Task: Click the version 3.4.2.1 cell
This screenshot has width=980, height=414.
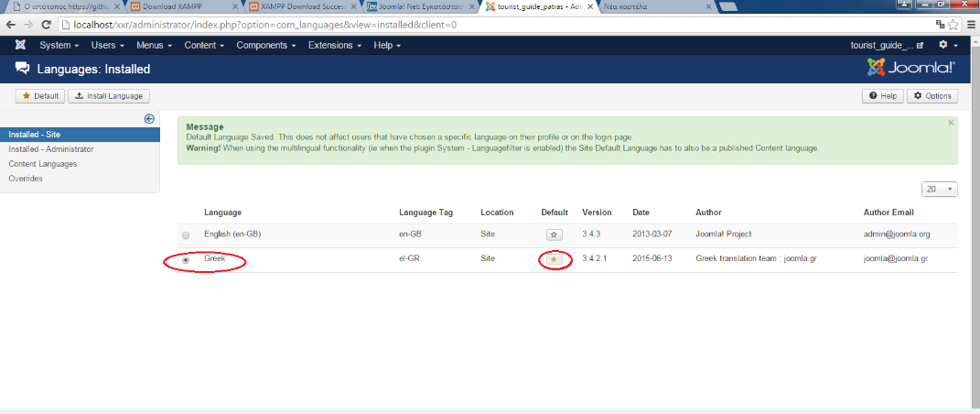Action: [594, 257]
